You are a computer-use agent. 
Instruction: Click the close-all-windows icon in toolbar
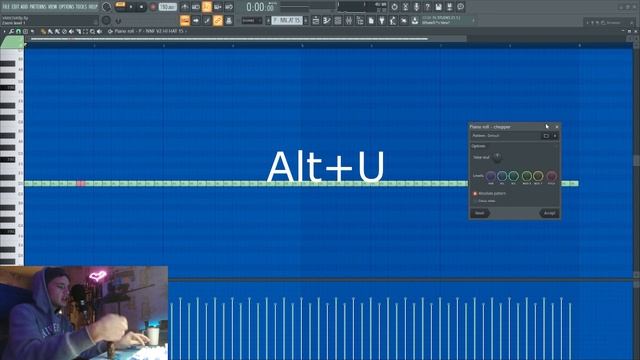click(x=404, y=20)
